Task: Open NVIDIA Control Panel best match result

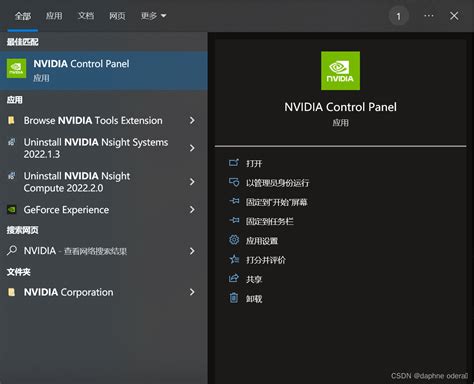Action: pyautogui.click(x=104, y=71)
